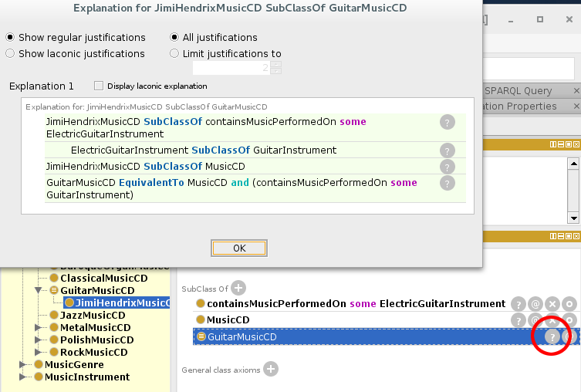Close the SPARQL Query tab
This screenshot has width=581, height=392.
coord(576,90)
